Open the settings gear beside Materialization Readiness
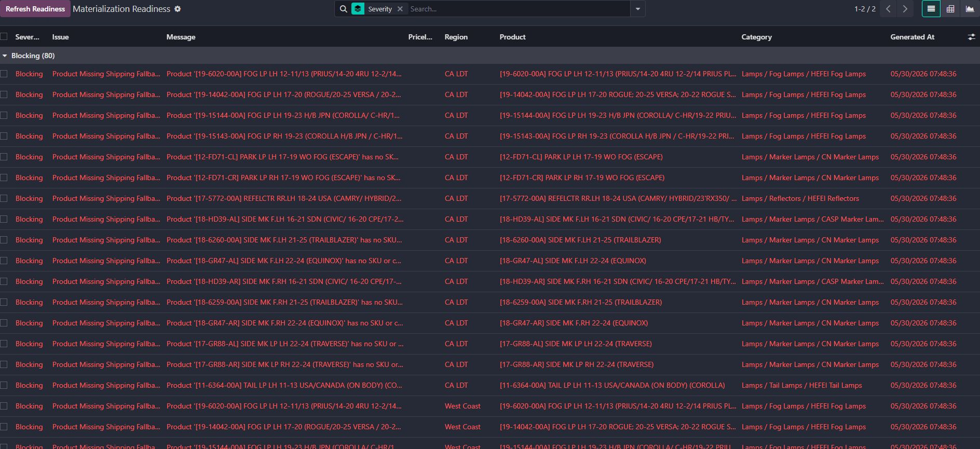 (x=178, y=9)
